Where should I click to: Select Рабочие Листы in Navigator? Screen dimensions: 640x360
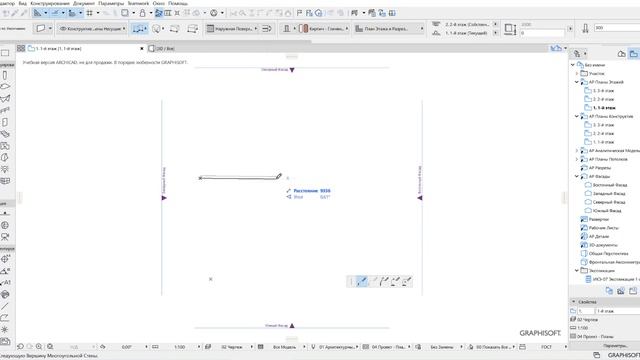click(604, 228)
